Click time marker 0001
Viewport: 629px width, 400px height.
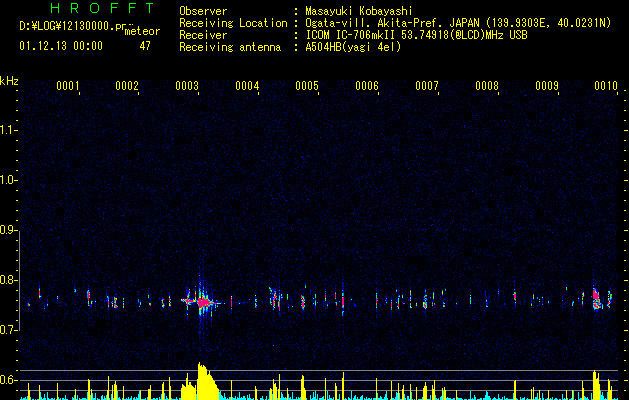67,86
